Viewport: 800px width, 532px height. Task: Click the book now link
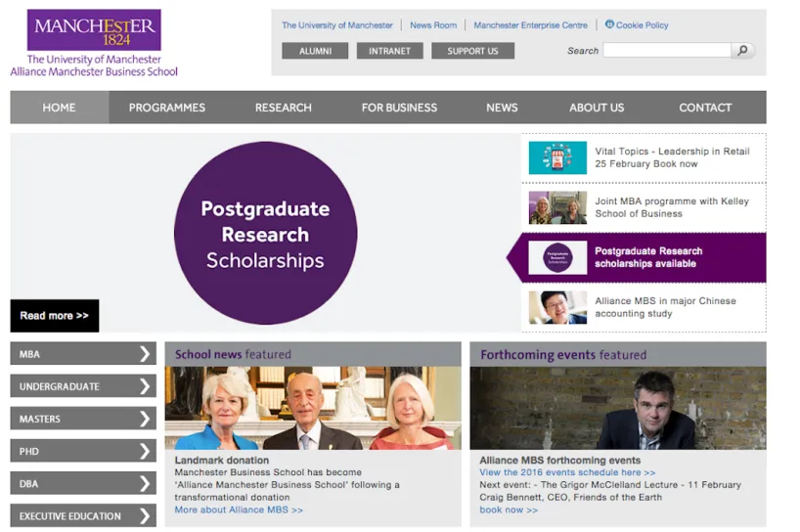(509, 510)
